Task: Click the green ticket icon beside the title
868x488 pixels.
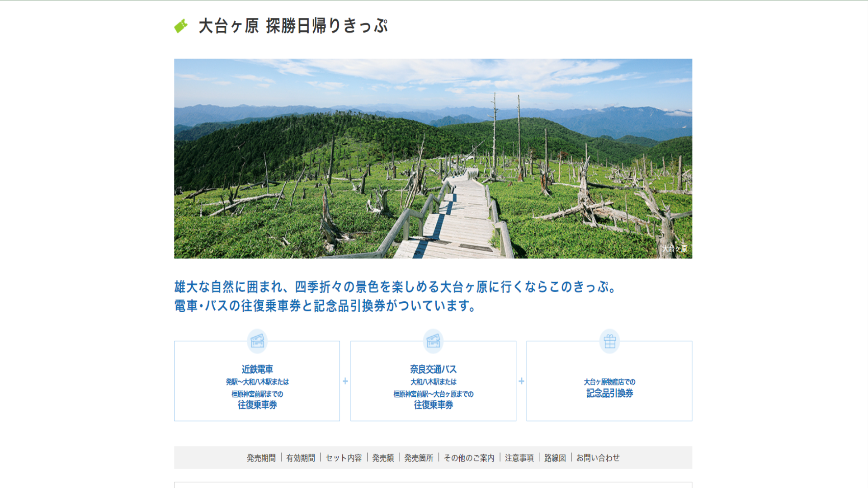Action: 181,26
